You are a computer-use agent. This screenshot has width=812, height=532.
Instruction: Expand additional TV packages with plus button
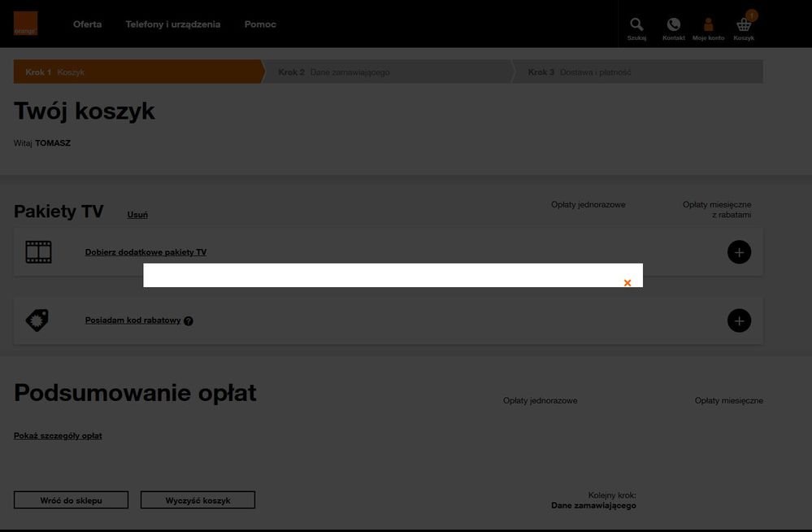pyautogui.click(x=739, y=252)
